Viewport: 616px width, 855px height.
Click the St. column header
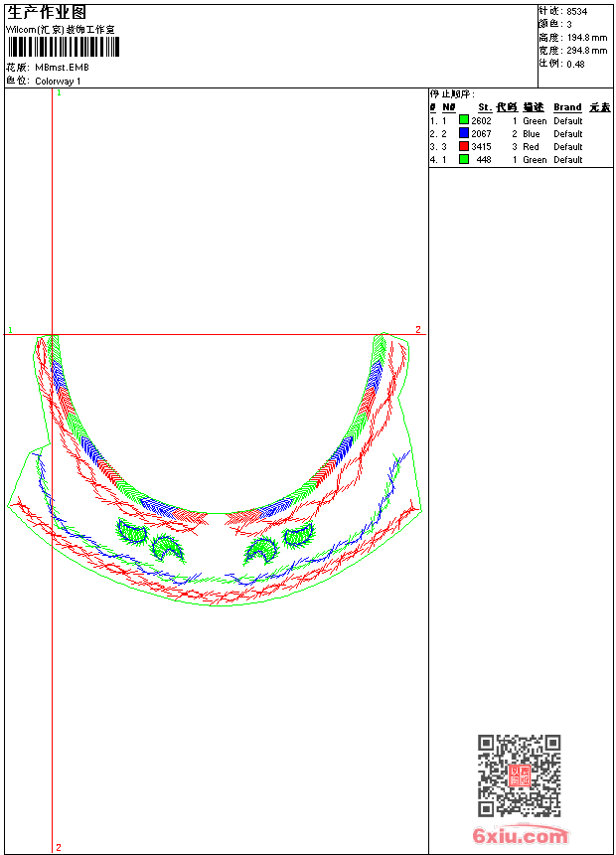[485, 107]
